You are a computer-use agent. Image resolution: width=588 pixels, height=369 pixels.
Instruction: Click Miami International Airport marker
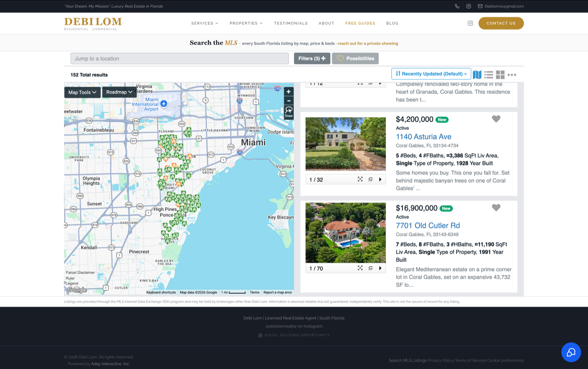point(164,104)
